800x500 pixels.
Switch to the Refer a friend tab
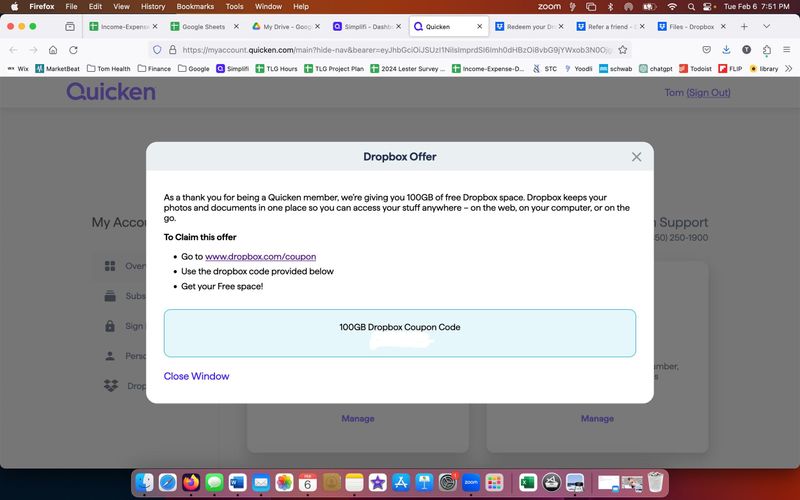pyautogui.click(x=610, y=27)
